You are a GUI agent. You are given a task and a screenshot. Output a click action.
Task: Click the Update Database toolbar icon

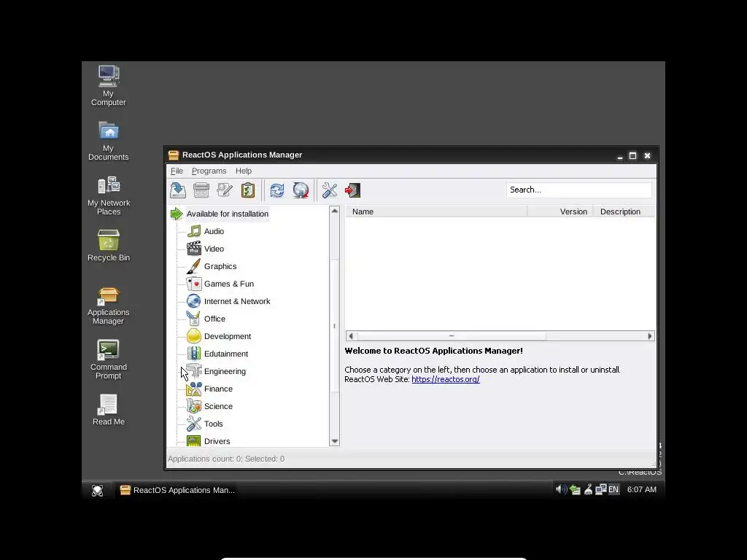click(x=301, y=190)
